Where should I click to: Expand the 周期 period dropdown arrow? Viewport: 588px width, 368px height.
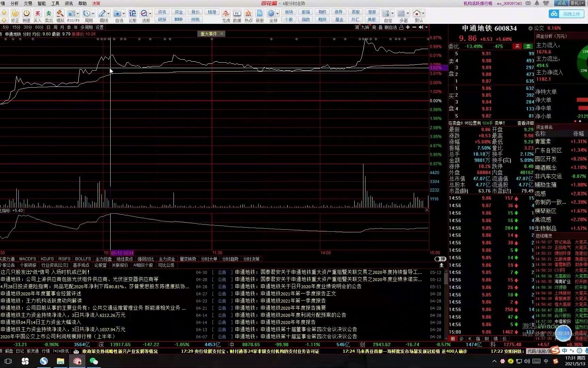[x=93, y=14]
